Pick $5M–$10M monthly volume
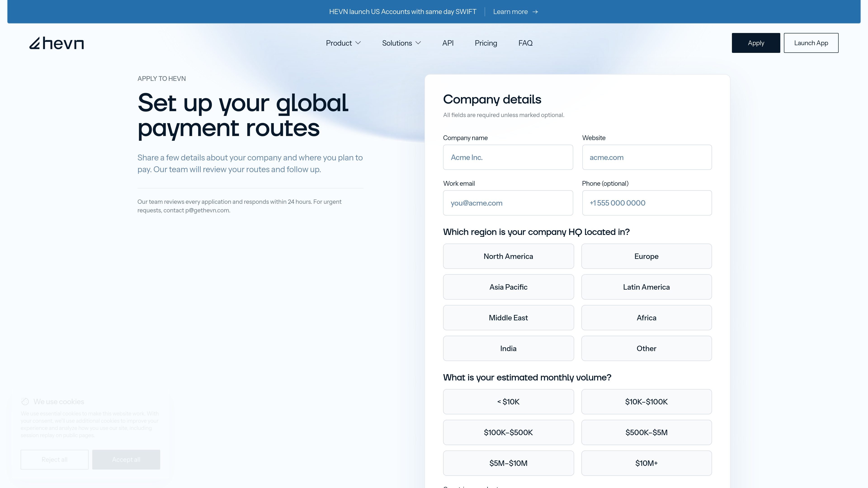 pos(508,463)
